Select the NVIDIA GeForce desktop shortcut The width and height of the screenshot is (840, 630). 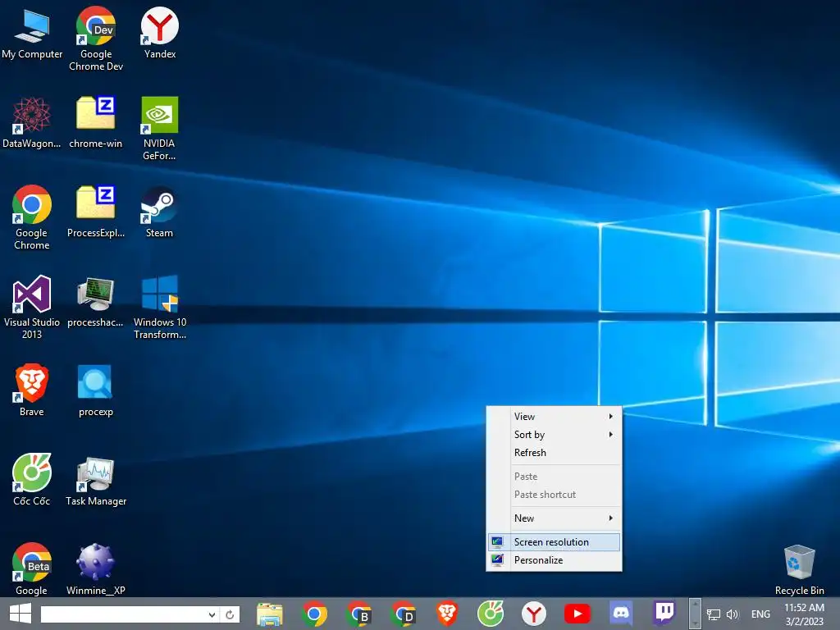coord(159,129)
